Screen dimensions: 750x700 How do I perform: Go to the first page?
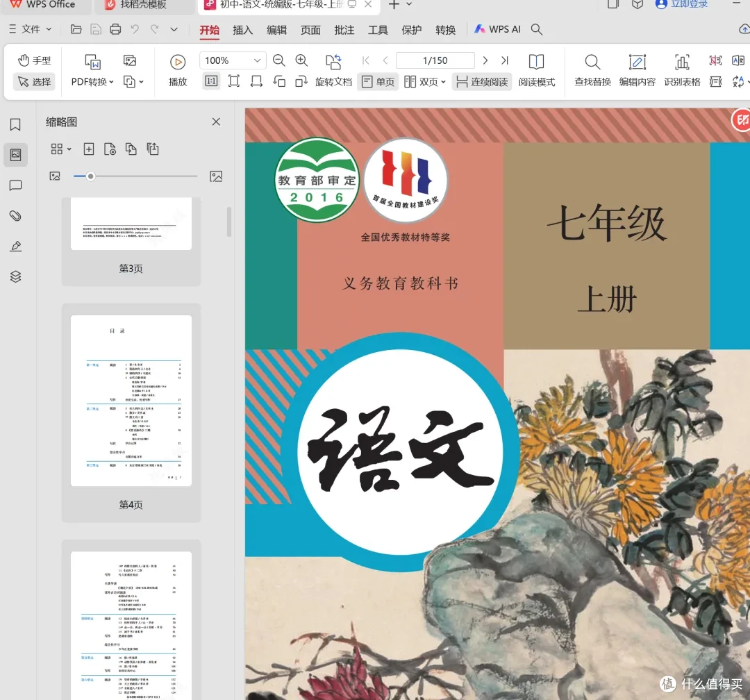pyautogui.click(x=366, y=60)
